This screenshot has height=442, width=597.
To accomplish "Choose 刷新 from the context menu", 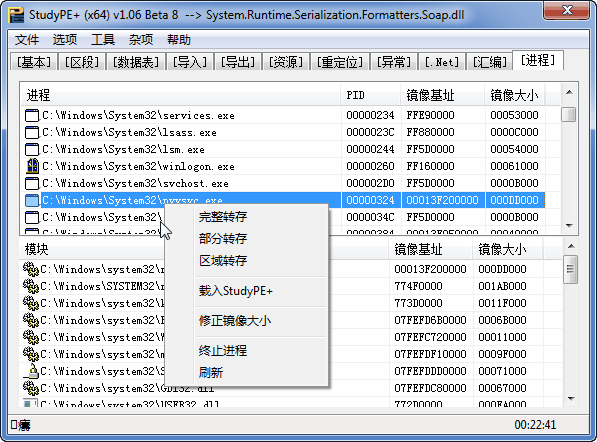I will [246, 373].
